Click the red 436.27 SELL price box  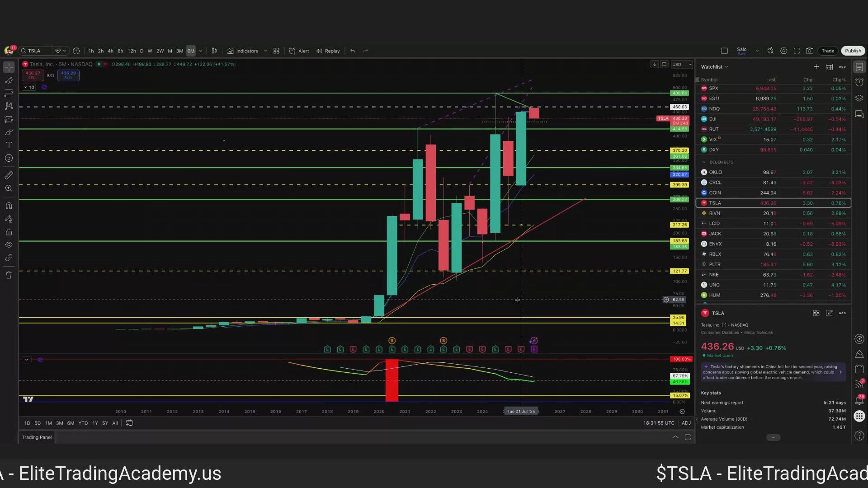tap(33, 75)
